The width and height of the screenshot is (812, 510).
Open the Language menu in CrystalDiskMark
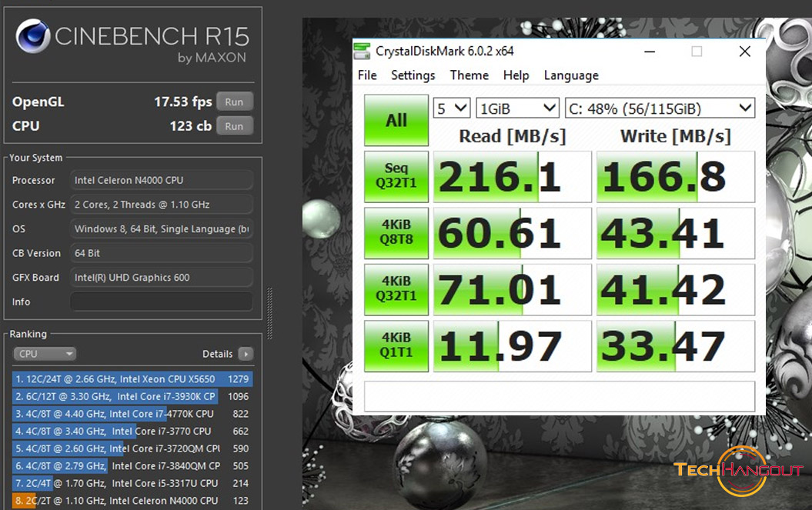click(x=571, y=75)
